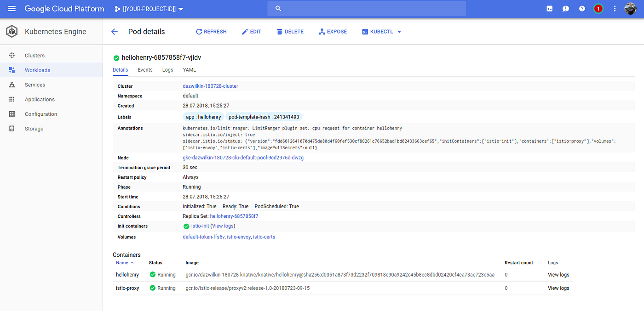Click View logs next to istio-init
The width and height of the screenshot is (644, 311).
click(x=223, y=226)
